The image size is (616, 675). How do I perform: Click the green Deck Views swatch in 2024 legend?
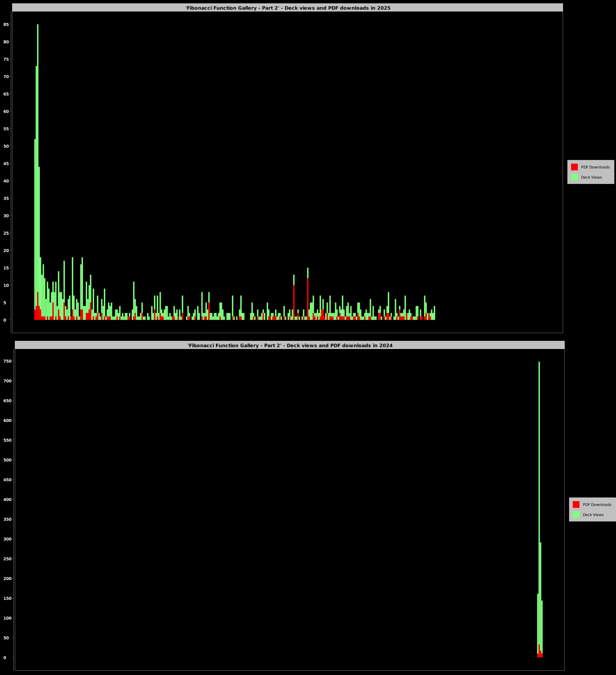pos(576,515)
